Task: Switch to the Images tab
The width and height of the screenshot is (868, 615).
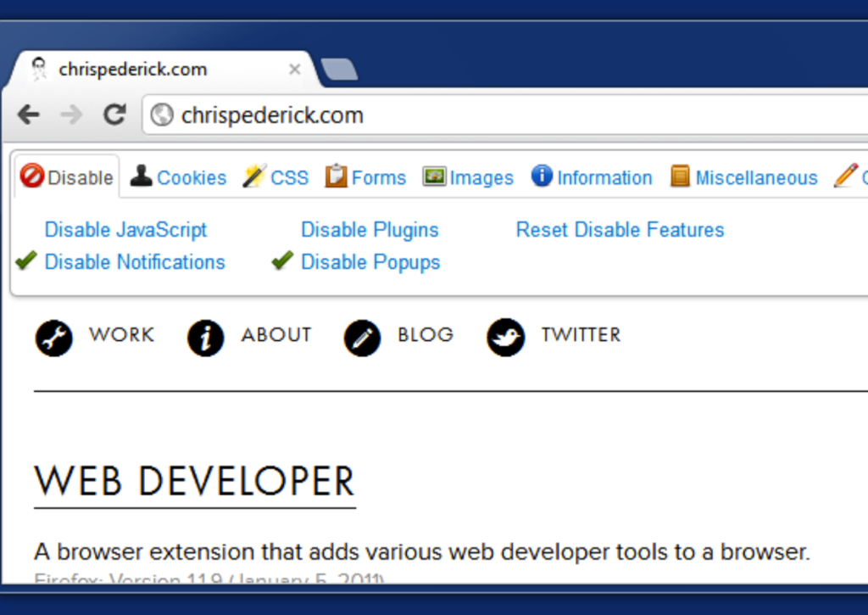Action: tap(468, 177)
